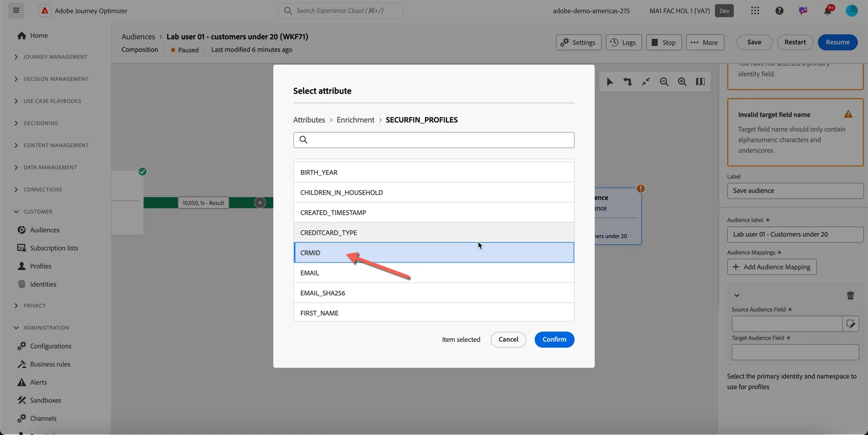This screenshot has width=868, height=435.
Task: Open the Source Audience Field edit icon
Action: tap(851, 324)
